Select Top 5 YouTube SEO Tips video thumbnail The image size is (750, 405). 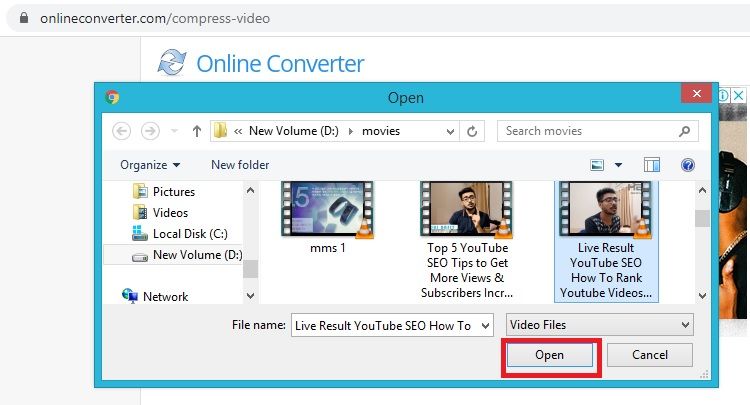click(467, 209)
